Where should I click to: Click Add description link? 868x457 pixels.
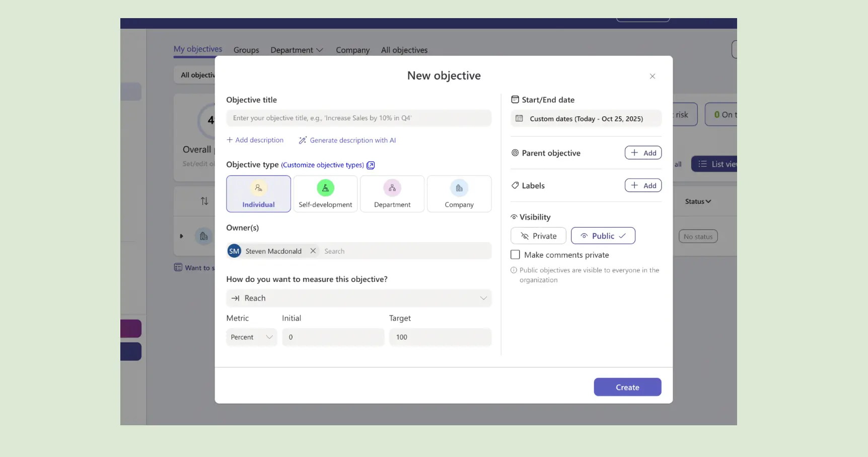[255, 140]
